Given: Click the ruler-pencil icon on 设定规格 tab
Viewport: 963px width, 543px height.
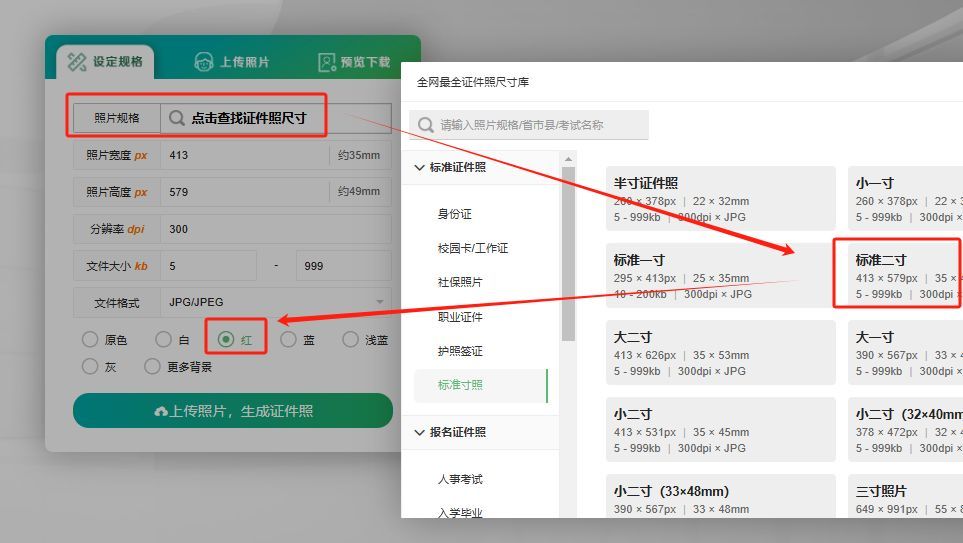Looking at the screenshot, I should tap(77, 61).
